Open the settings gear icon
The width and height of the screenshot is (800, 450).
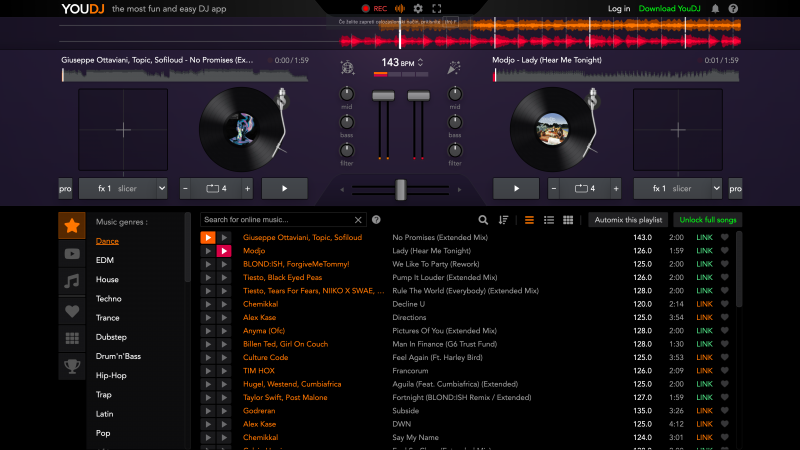point(418,8)
